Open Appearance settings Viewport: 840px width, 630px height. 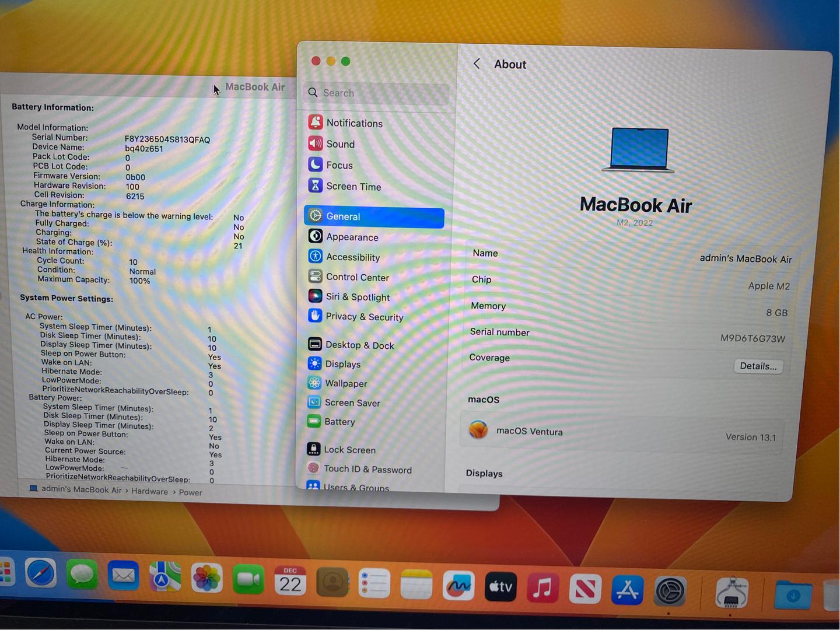pos(344,236)
